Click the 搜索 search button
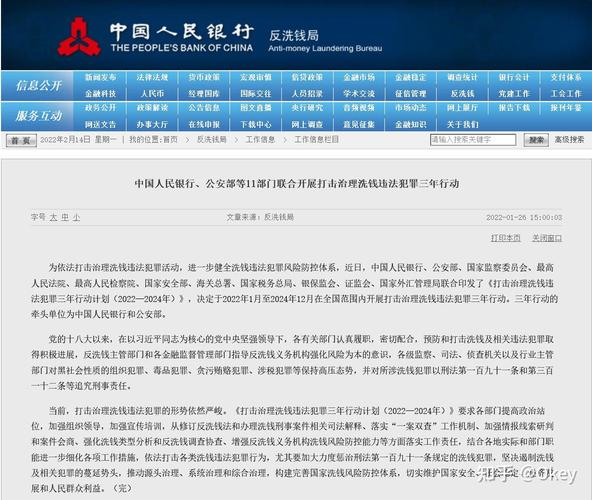Image resolution: width=592 pixels, height=500 pixels. (536, 140)
